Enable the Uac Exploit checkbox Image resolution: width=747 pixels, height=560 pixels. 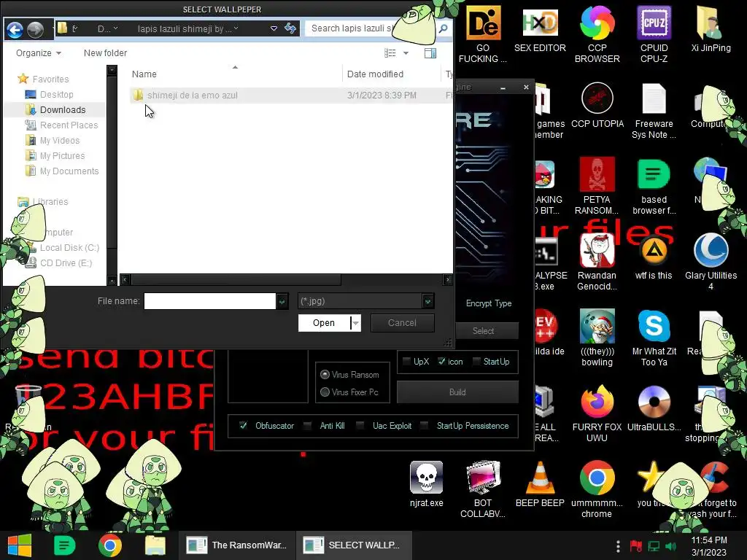tap(360, 425)
